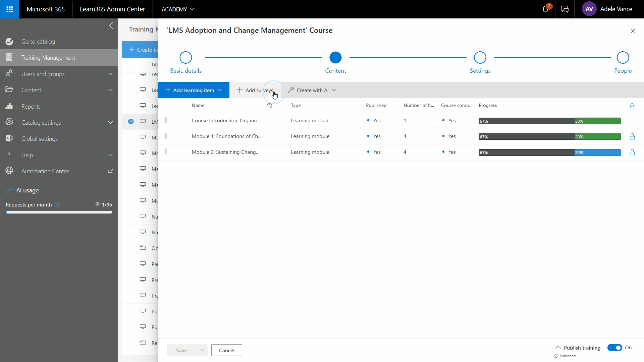Open the Create with AI dropdown

point(312,90)
